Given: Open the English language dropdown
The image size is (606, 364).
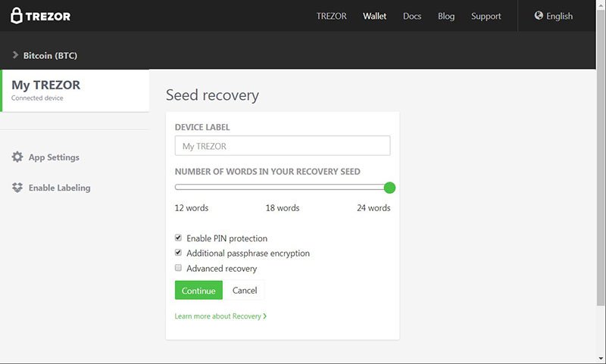Looking at the screenshot, I should click(554, 16).
